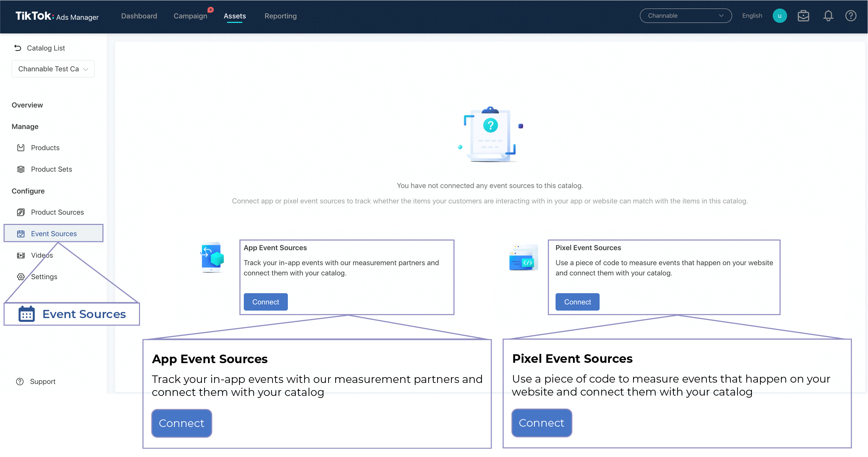Click the Product Sources sidebar icon

[x=21, y=212]
